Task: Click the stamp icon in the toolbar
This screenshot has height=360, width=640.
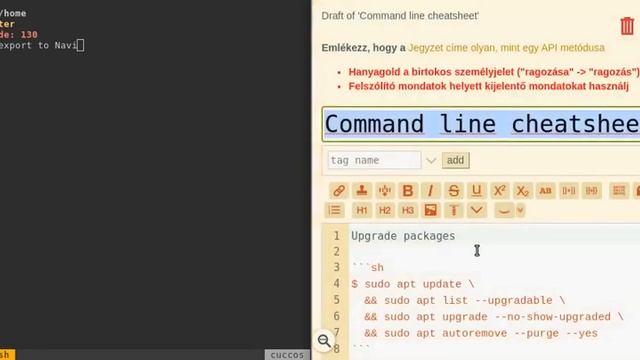Action: tap(362, 191)
